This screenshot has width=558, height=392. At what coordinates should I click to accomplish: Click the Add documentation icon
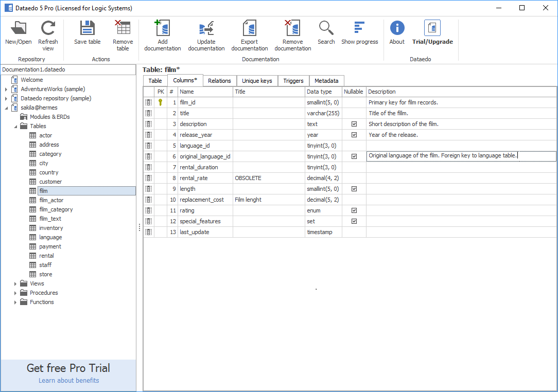(x=162, y=29)
